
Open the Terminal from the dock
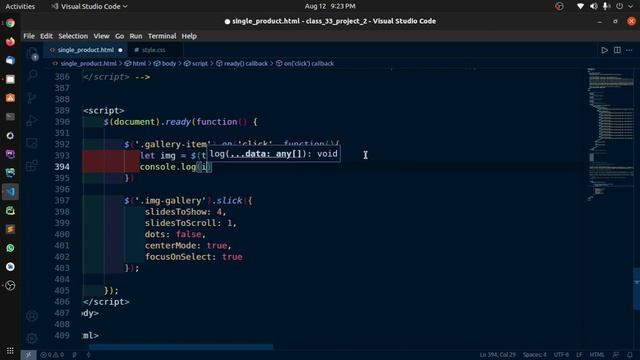pos(10,117)
